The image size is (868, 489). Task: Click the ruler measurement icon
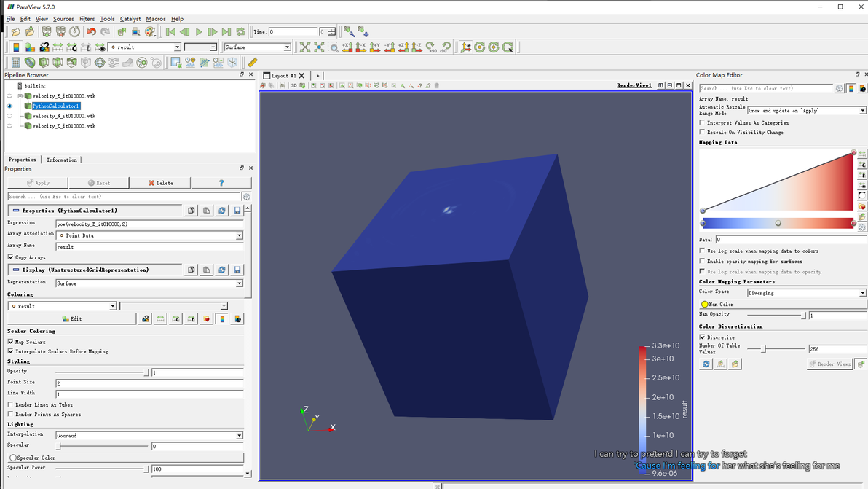tap(252, 63)
